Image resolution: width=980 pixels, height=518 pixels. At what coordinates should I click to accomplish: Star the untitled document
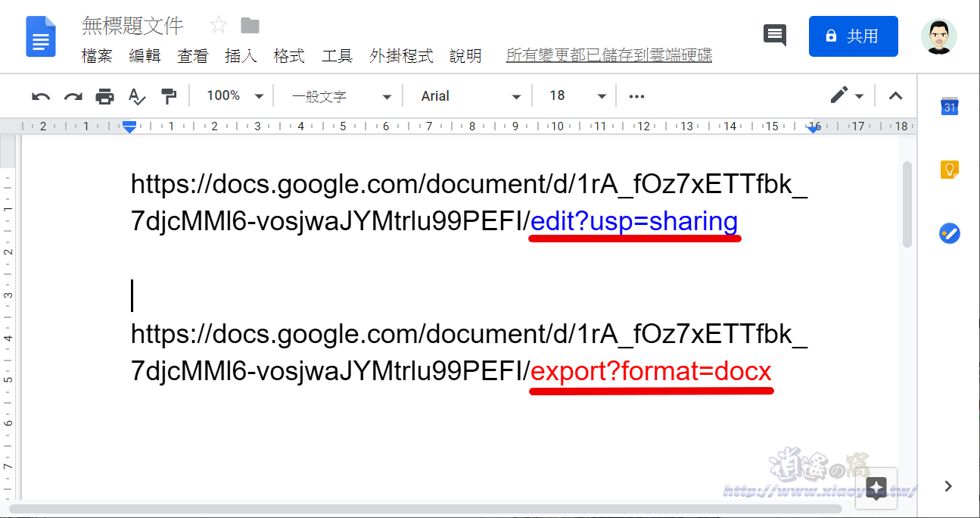click(219, 26)
